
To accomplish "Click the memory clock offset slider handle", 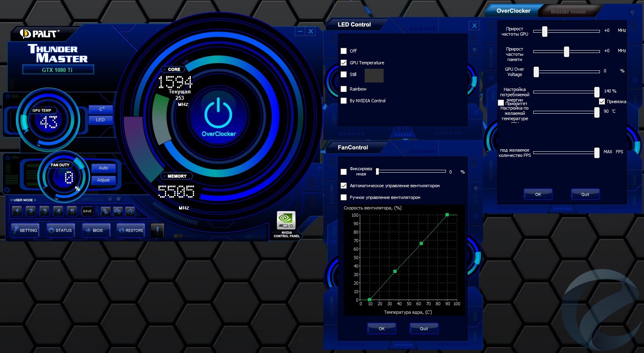I will point(566,51).
